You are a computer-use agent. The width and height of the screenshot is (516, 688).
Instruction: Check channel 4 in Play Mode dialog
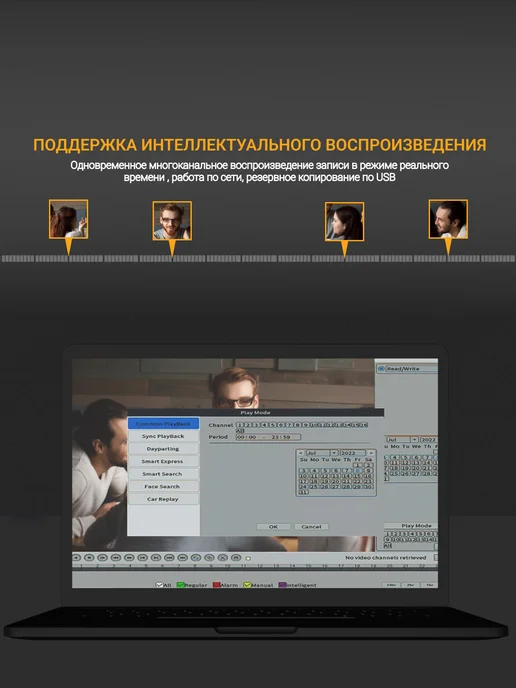[x=265, y=425]
